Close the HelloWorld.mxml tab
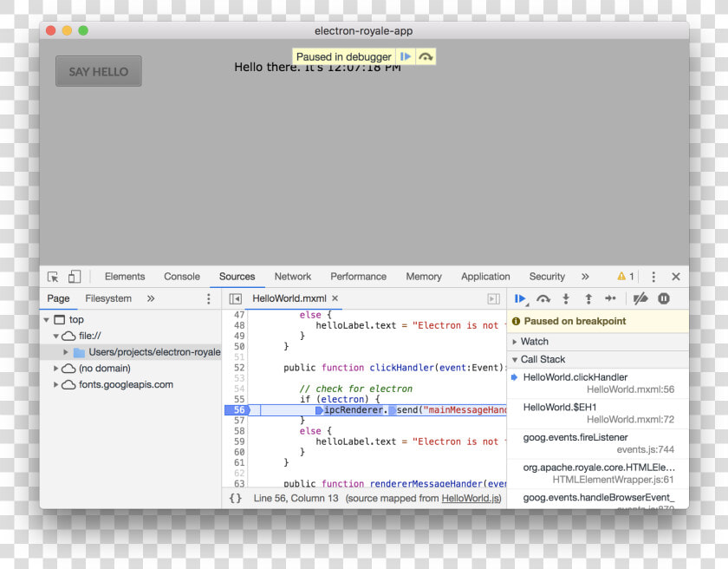The height and width of the screenshot is (569, 728). [x=335, y=298]
